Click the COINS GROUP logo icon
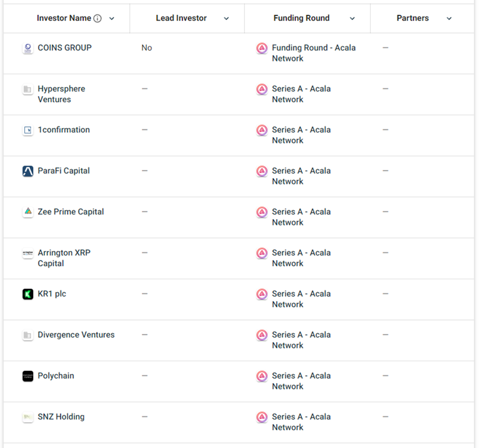This screenshot has height=448, width=480. pos(28,48)
